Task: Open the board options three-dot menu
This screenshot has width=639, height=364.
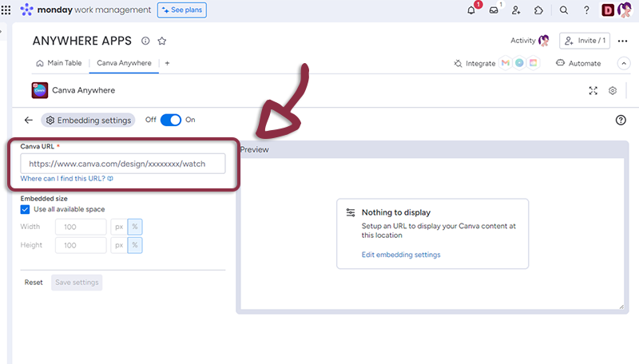Action: [623, 41]
